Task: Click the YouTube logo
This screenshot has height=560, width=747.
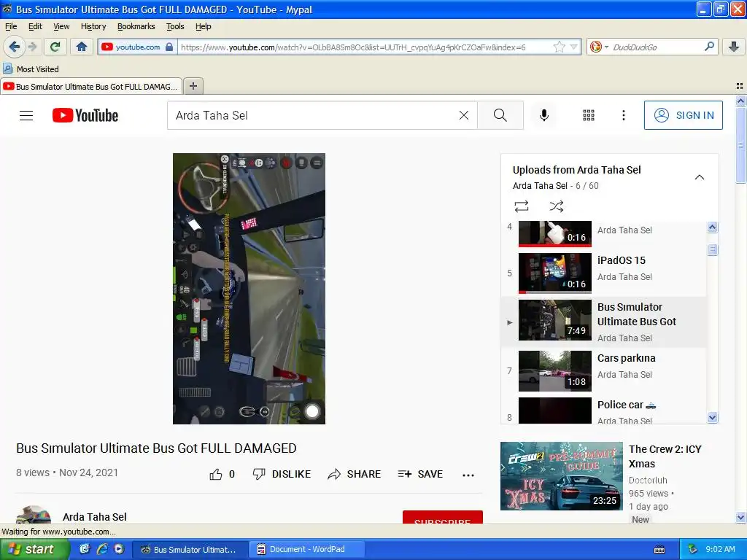Action: (x=85, y=115)
